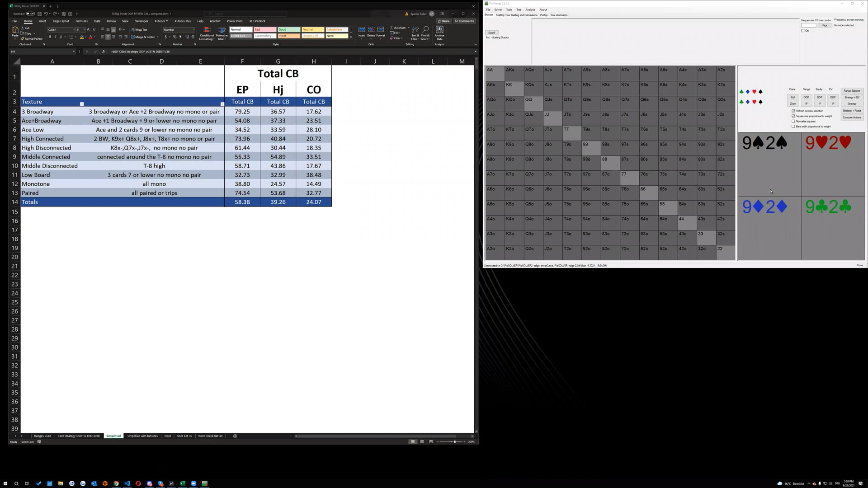Click the Conditional Formatting icon

[x=207, y=30]
